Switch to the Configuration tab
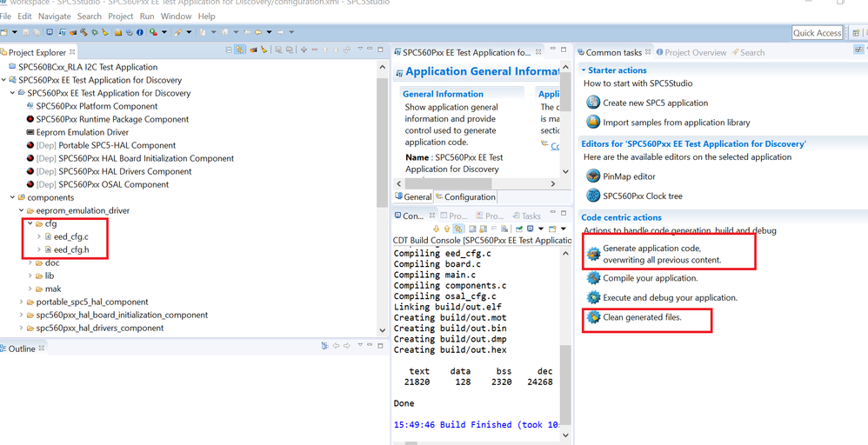This screenshot has width=868, height=445. tap(465, 197)
